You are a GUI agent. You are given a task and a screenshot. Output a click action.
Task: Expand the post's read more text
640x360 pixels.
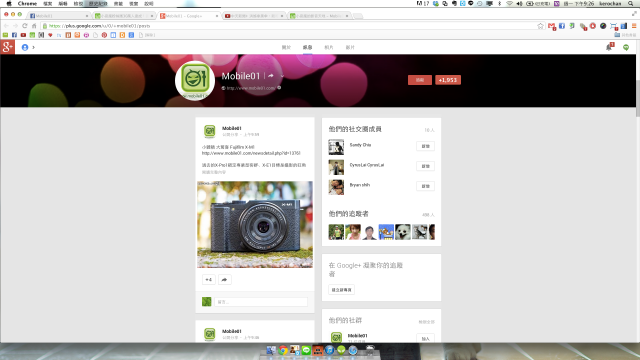[213, 172]
